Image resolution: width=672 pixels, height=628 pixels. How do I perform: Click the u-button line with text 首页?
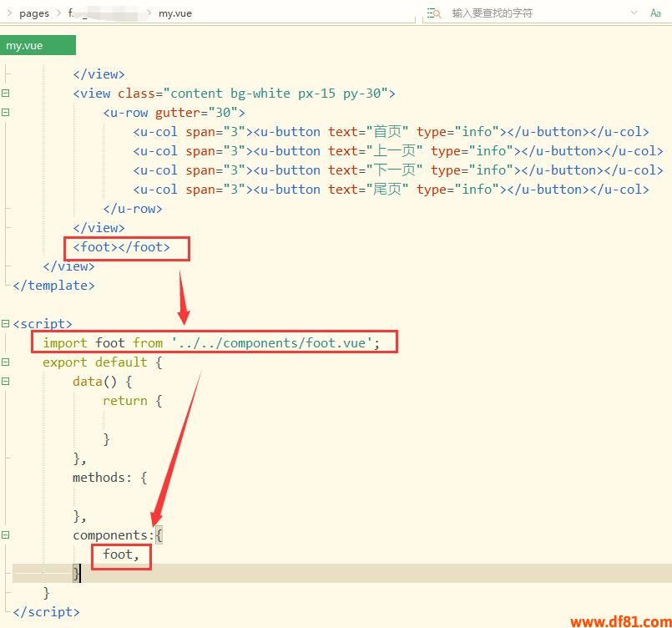(391, 132)
